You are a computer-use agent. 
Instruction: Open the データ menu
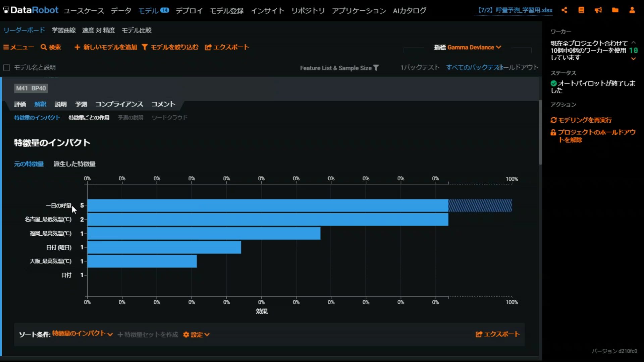(121, 10)
